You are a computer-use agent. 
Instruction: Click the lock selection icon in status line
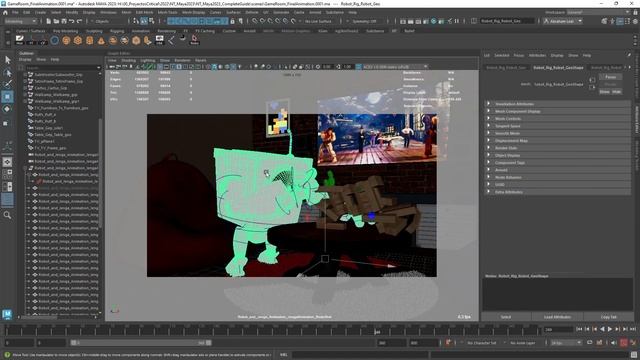point(232,21)
